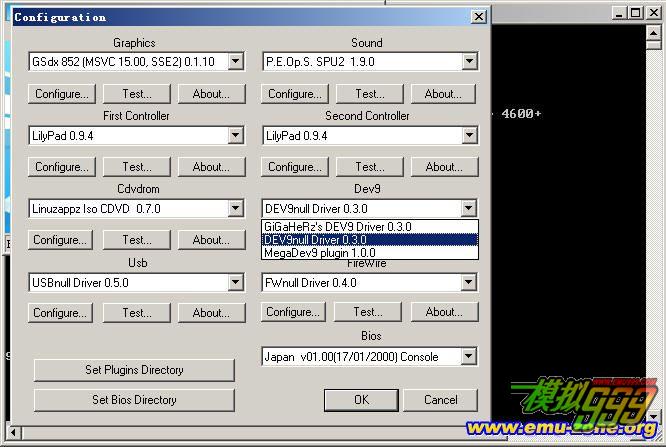666x447 pixels.
Task: Open About for Usb plugin
Action: pos(212,313)
